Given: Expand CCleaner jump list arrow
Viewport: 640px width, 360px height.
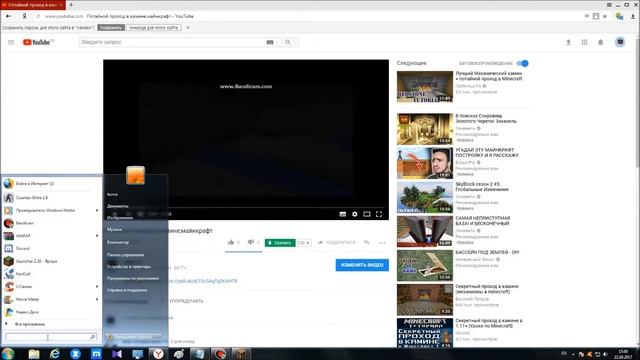Looking at the screenshot, I should coord(97,287).
